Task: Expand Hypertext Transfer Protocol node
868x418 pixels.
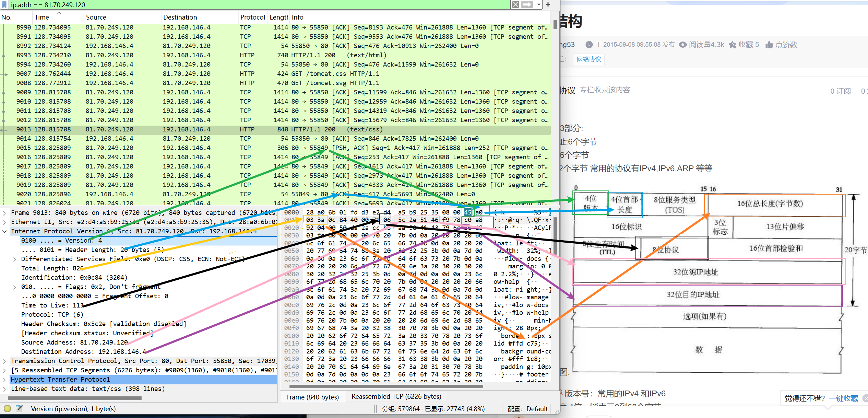Action: tap(4, 380)
